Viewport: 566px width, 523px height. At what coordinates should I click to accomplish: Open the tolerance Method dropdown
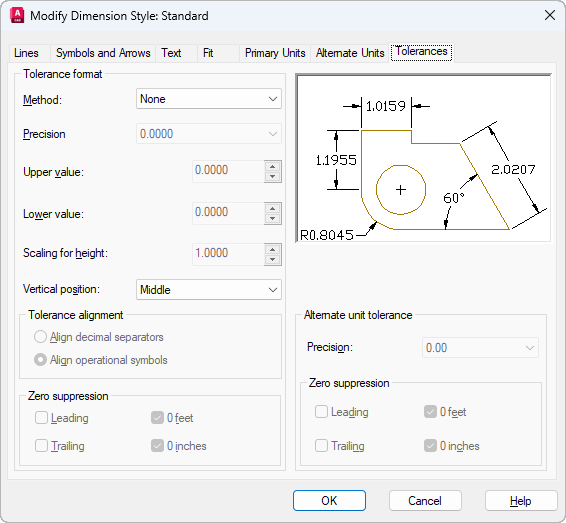tap(209, 99)
